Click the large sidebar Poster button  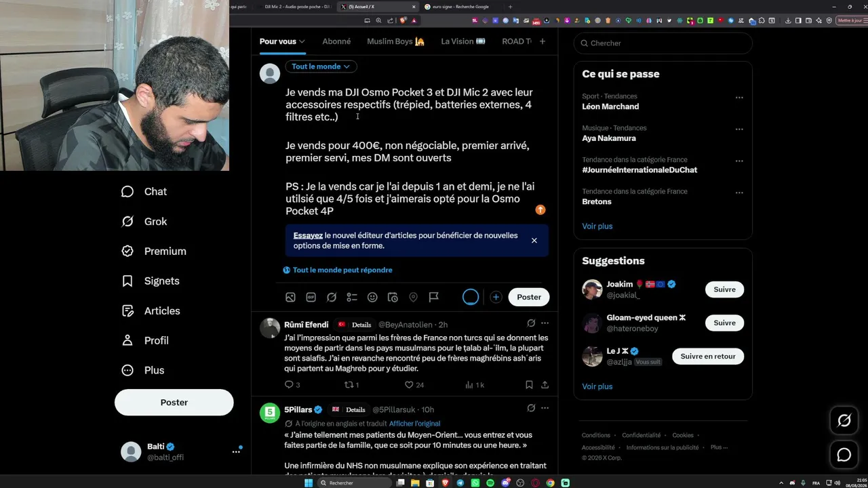tap(174, 403)
